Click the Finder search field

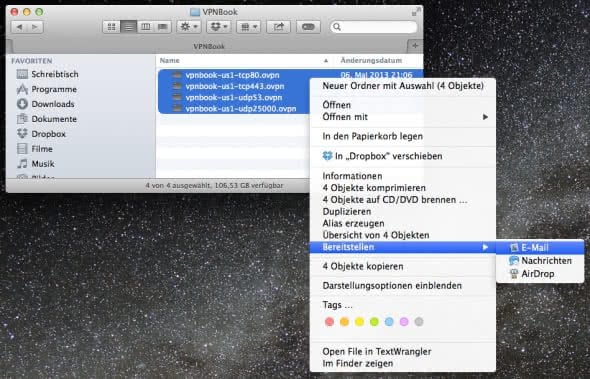(374, 27)
